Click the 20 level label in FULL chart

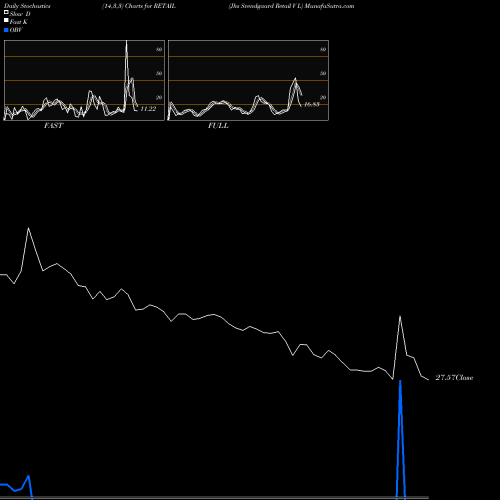[x=323, y=97]
